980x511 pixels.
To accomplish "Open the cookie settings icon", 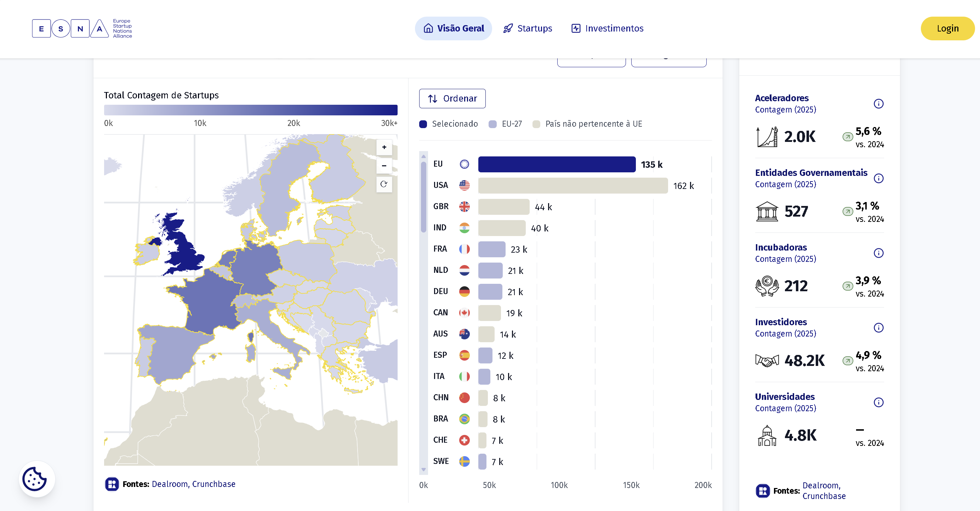I will click(x=35, y=479).
